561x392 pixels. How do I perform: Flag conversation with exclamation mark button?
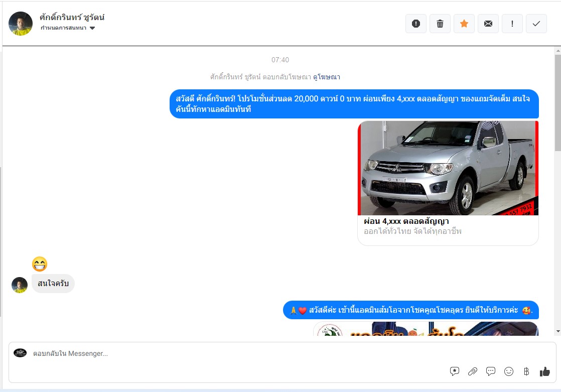(512, 24)
